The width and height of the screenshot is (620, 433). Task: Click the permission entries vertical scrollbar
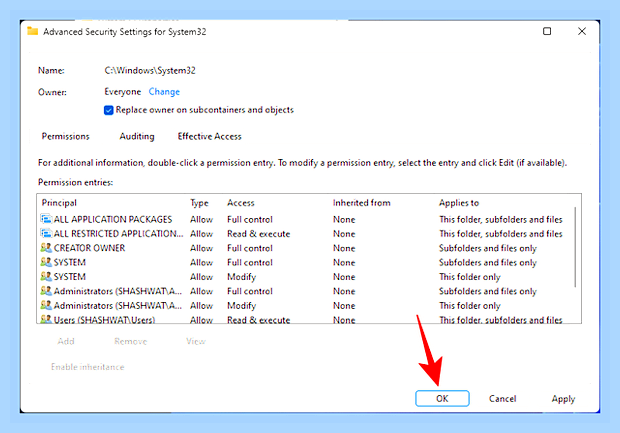coord(575,247)
